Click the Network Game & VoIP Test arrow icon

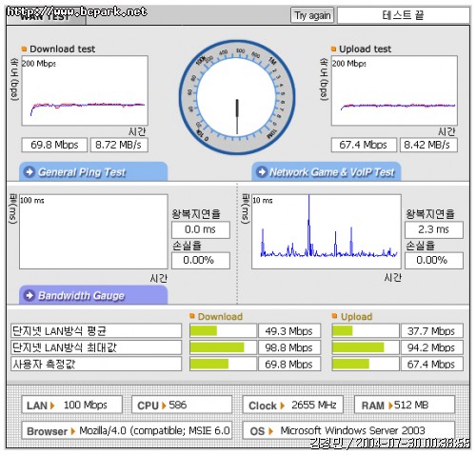point(262,172)
